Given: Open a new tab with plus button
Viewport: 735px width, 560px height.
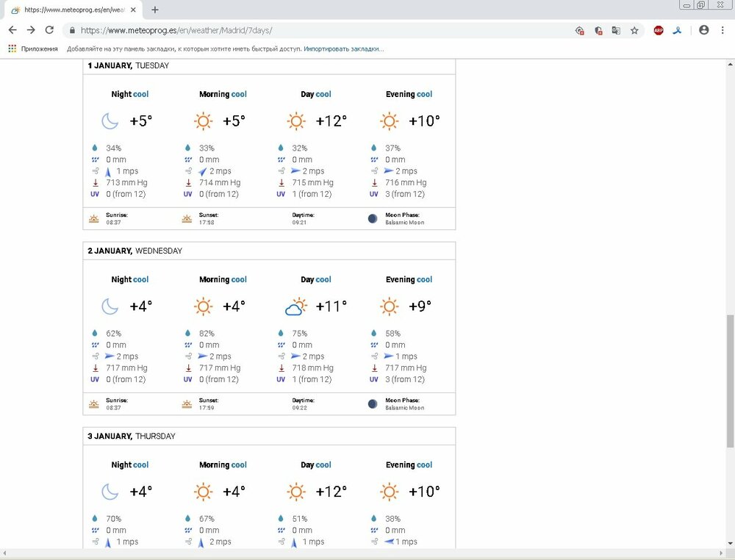Looking at the screenshot, I should click(155, 10).
